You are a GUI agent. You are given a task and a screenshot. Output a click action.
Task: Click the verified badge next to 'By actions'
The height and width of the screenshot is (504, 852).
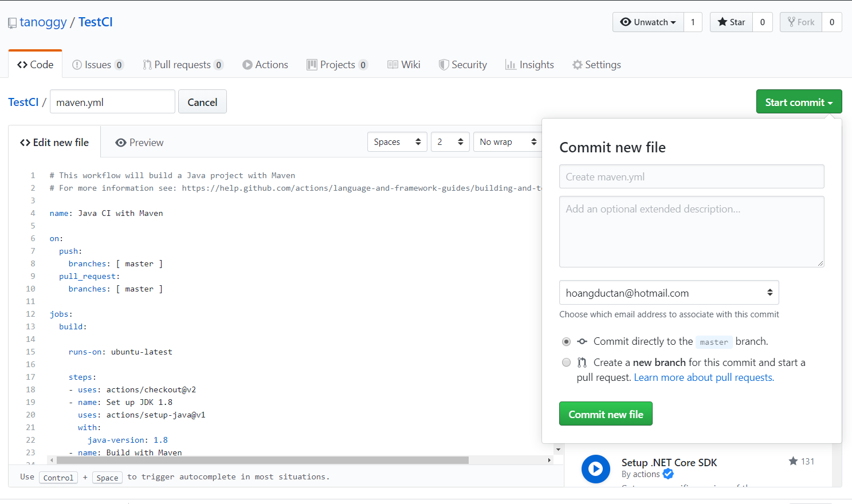tap(668, 474)
